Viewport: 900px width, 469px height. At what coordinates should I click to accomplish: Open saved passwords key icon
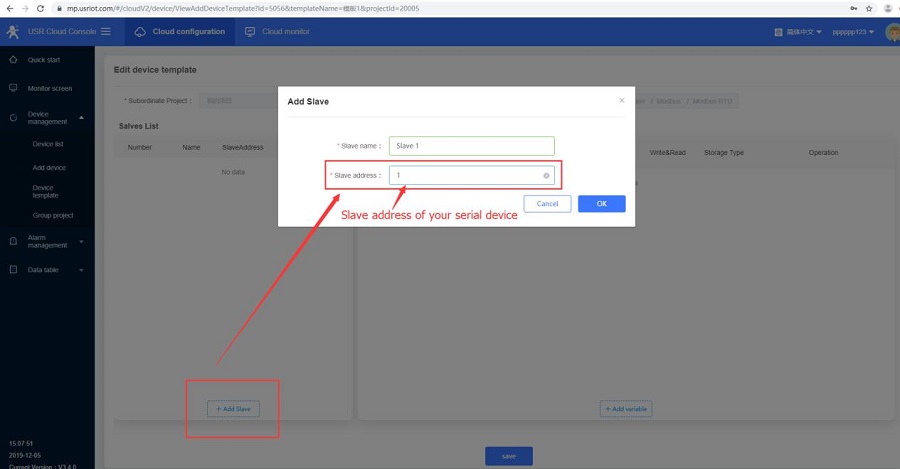(x=854, y=9)
